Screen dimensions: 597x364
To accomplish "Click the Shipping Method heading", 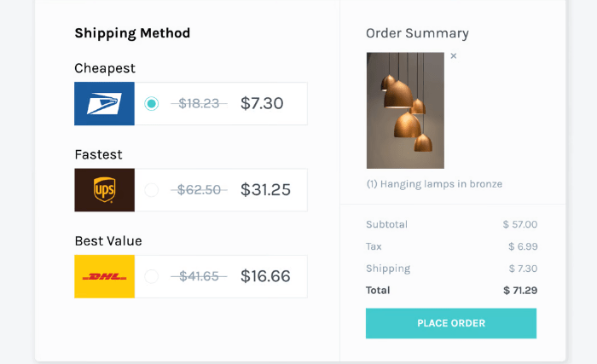I will click(132, 33).
